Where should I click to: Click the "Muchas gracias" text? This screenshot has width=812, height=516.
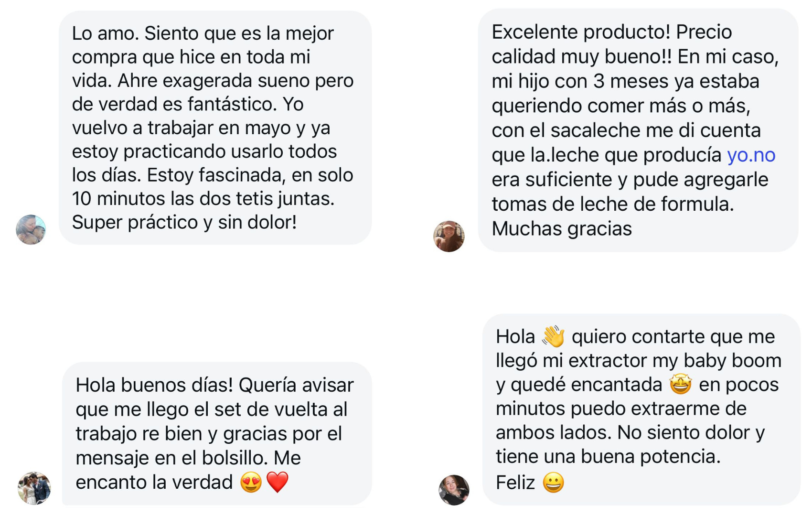(x=562, y=229)
